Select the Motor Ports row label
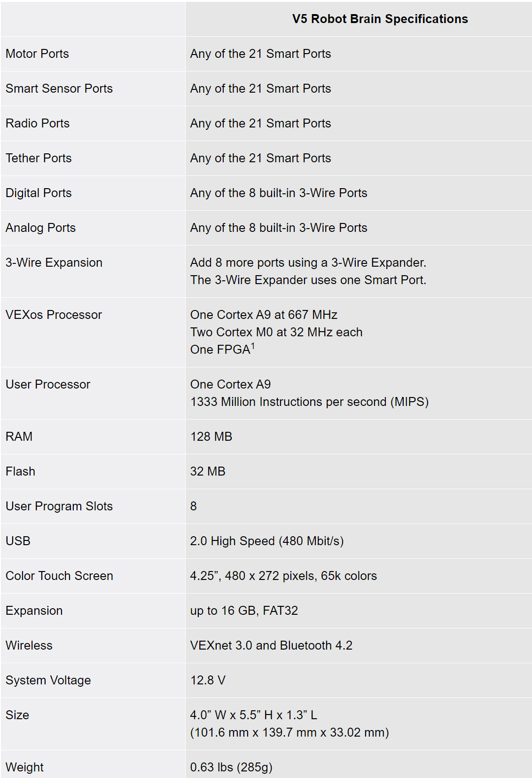 (x=37, y=54)
